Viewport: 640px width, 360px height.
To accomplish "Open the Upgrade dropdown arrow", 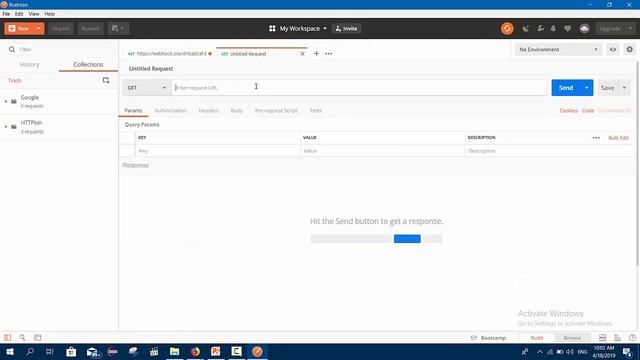I will coord(630,29).
